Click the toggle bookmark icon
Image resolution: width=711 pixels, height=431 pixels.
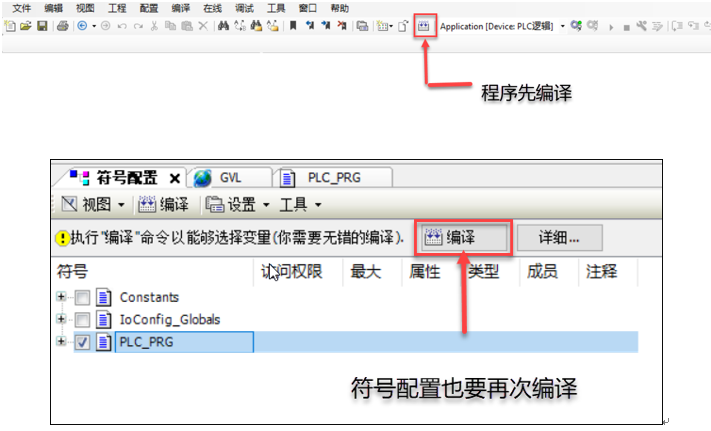(x=293, y=25)
